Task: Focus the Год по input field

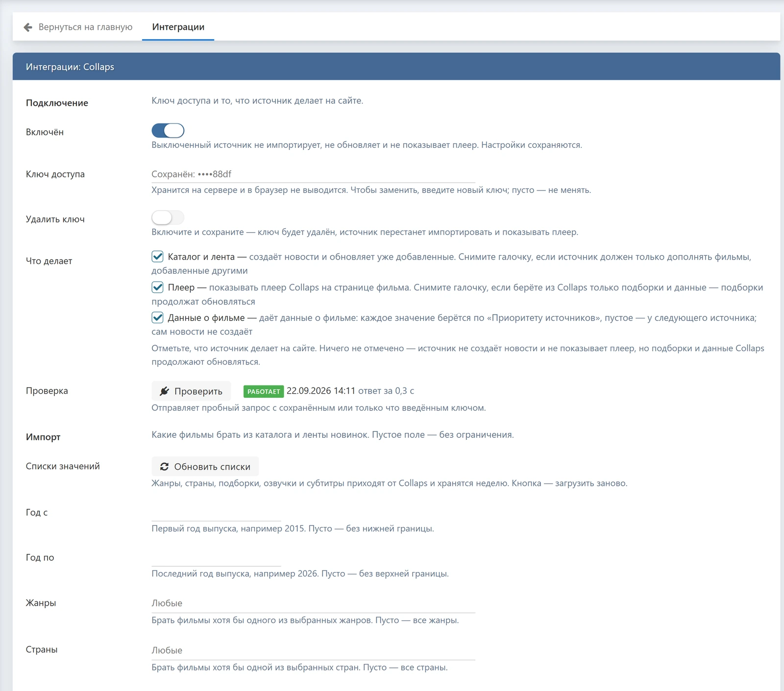Action: click(216, 558)
